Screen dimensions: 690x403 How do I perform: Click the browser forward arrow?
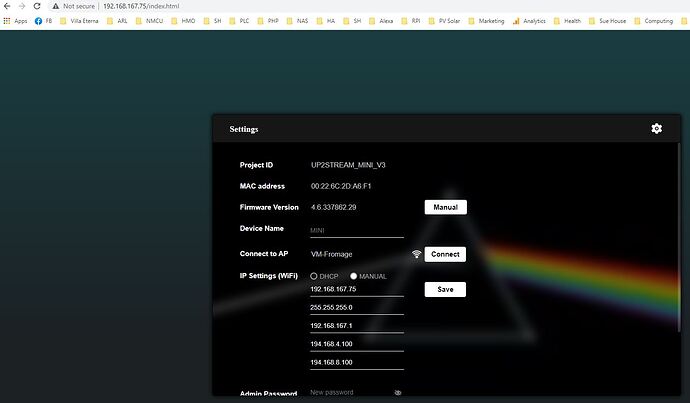22,6
